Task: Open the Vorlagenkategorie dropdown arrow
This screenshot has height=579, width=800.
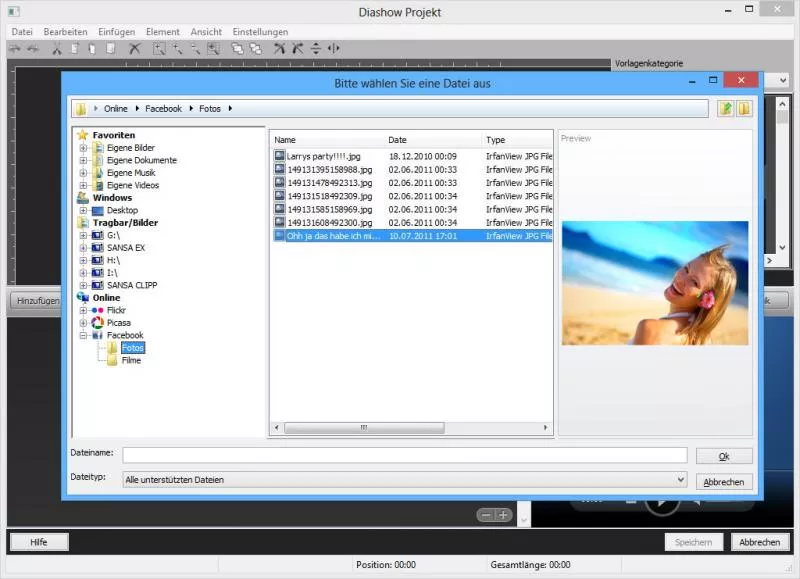Action: [x=782, y=80]
